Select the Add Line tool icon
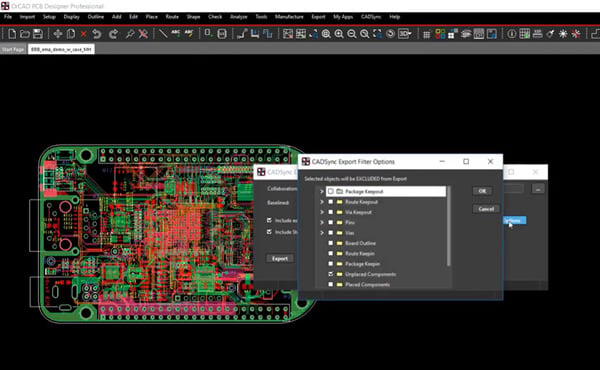 163,34
